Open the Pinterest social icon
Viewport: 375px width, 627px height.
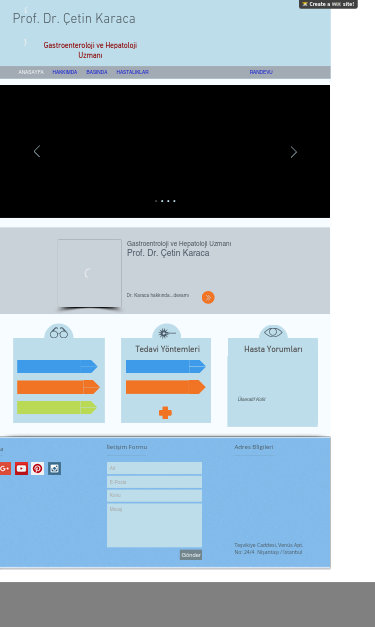(x=38, y=469)
